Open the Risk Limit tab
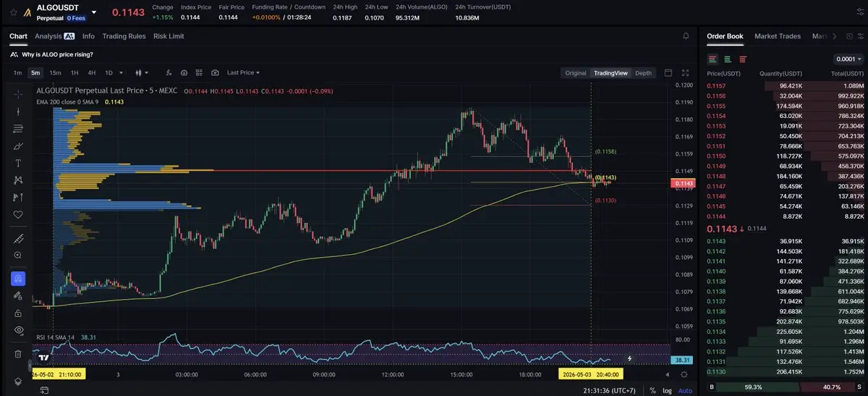This screenshot has height=396, width=868. (169, 36)
